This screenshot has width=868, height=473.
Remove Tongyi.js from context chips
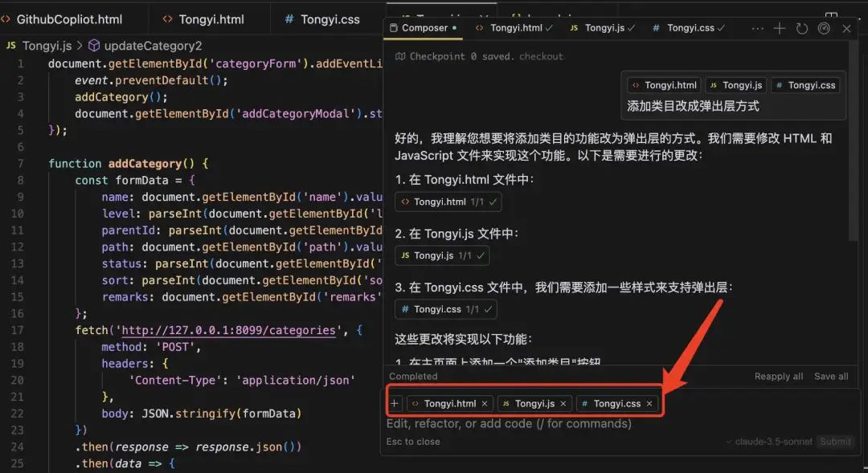click(x=563, y=404)
